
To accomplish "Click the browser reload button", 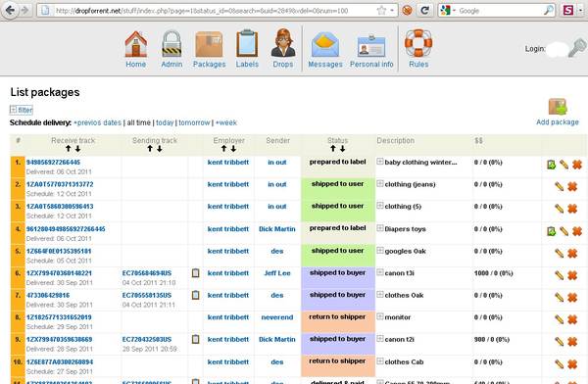I will (x=424, y=10).
